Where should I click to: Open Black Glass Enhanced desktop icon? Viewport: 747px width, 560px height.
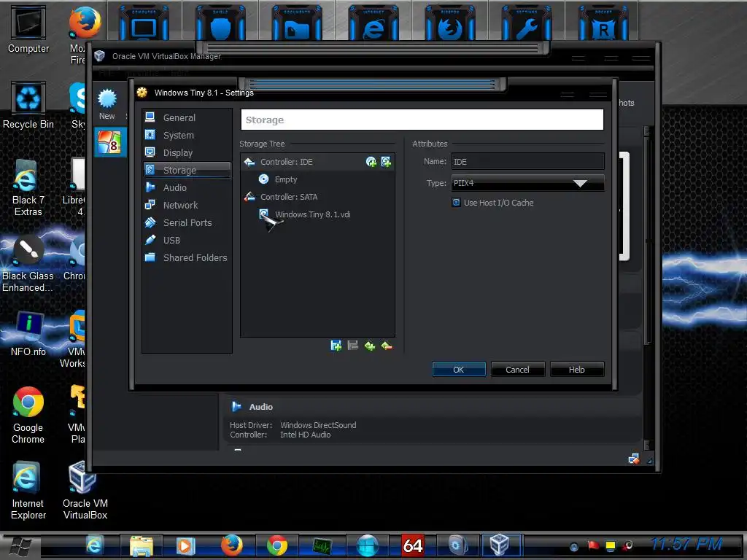tap(28, 263)
